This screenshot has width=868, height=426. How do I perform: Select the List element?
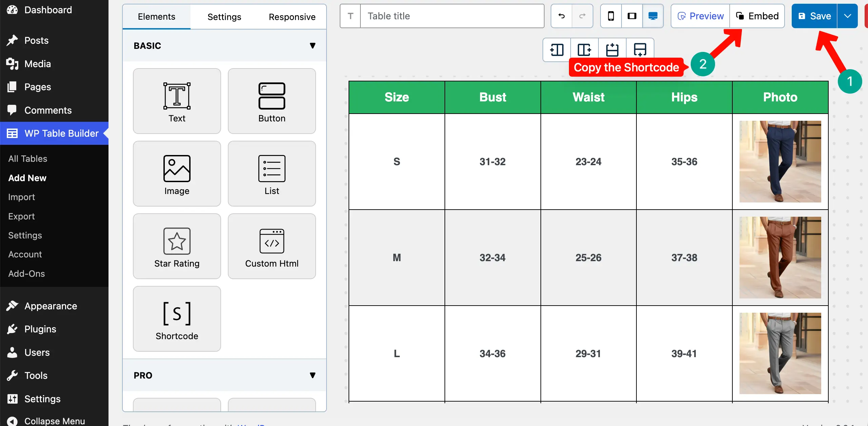[272, 173]
